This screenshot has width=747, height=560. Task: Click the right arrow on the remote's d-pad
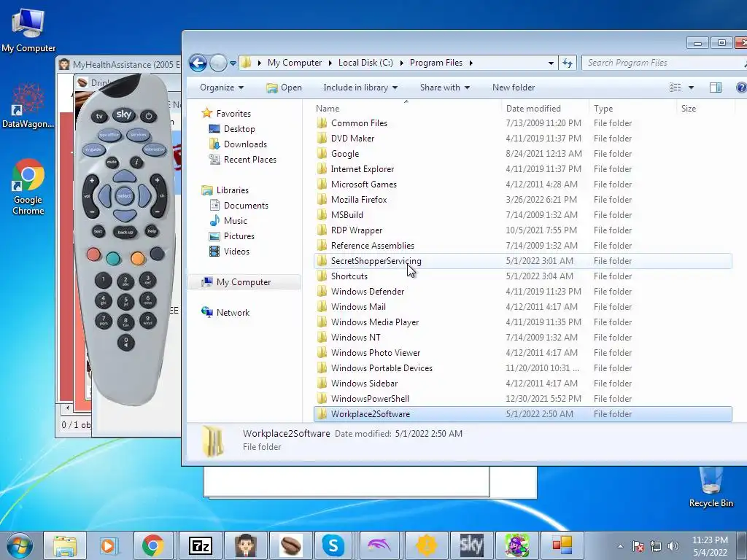(x=145, y=195)
